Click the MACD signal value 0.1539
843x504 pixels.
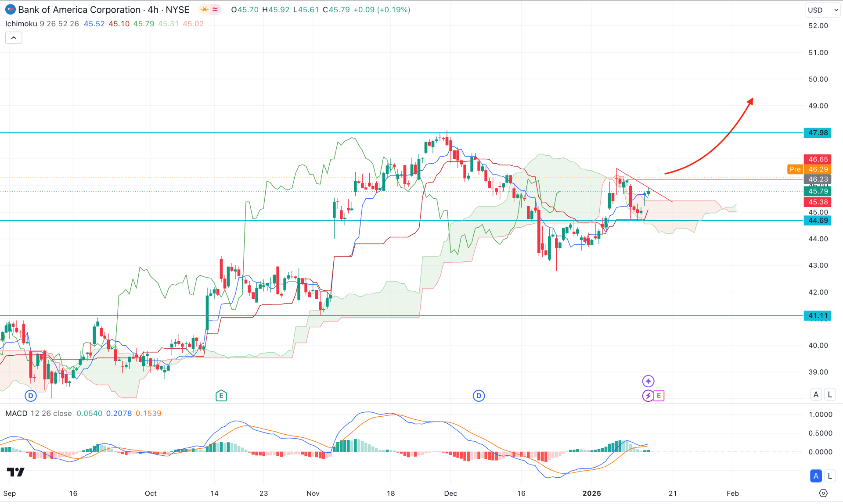[148, 414]
